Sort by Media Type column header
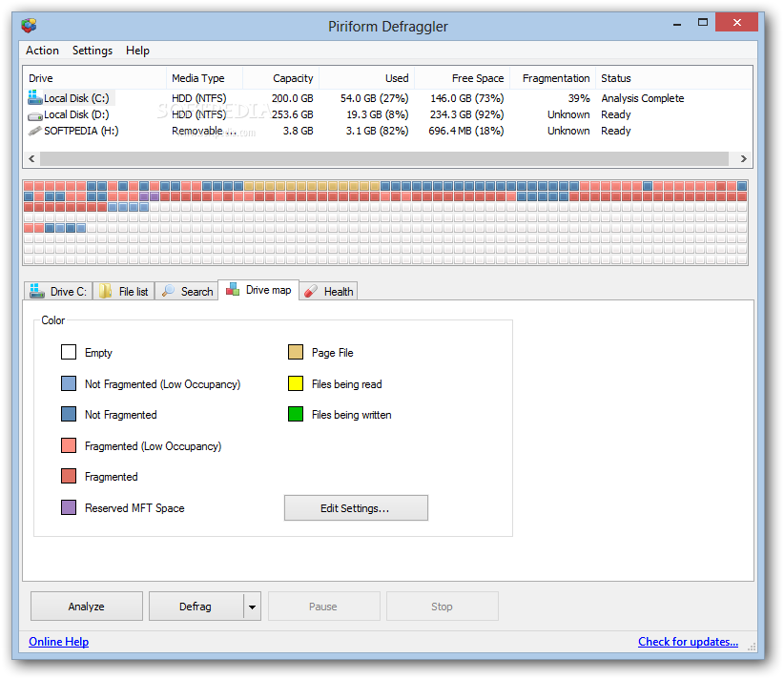Screen dimensions: 784x679 (x=204, y=78)
